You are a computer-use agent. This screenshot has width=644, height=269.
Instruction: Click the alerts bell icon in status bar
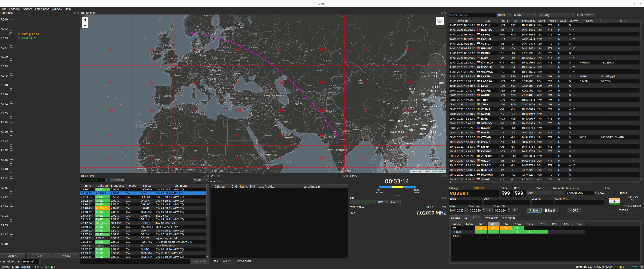click(x=621, y=267)
